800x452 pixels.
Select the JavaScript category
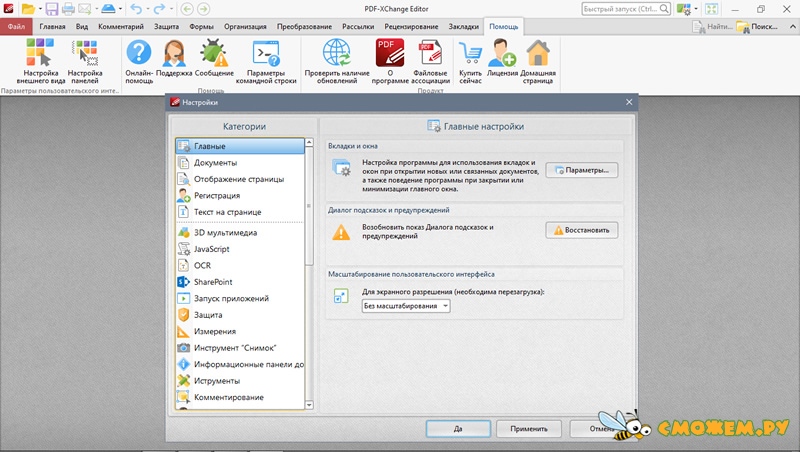coord(240,249)
